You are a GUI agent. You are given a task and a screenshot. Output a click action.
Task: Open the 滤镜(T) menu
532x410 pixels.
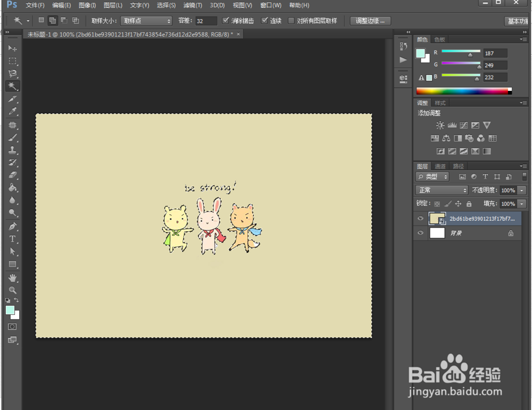tap(193, 5)
